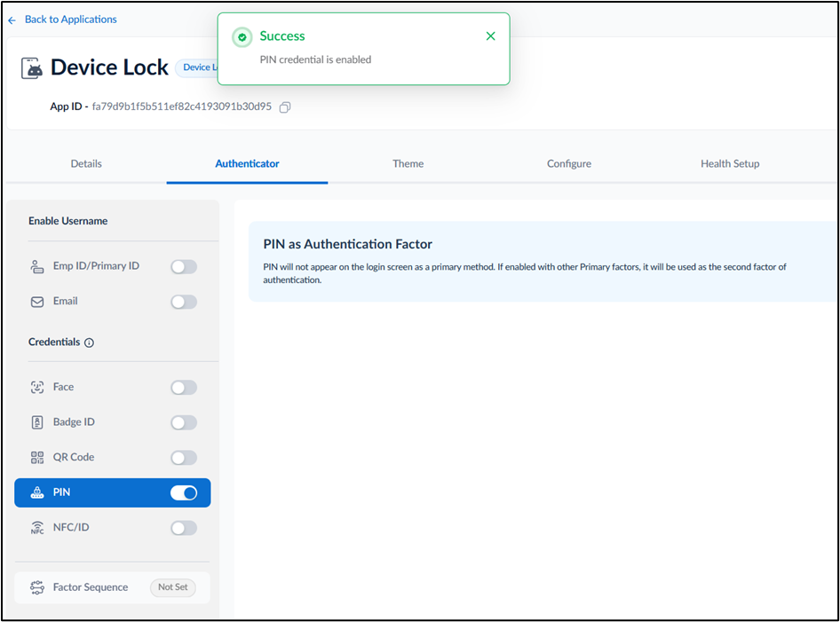
Task: Turn on the NFC/ID toggle
Action: point(184,528)
